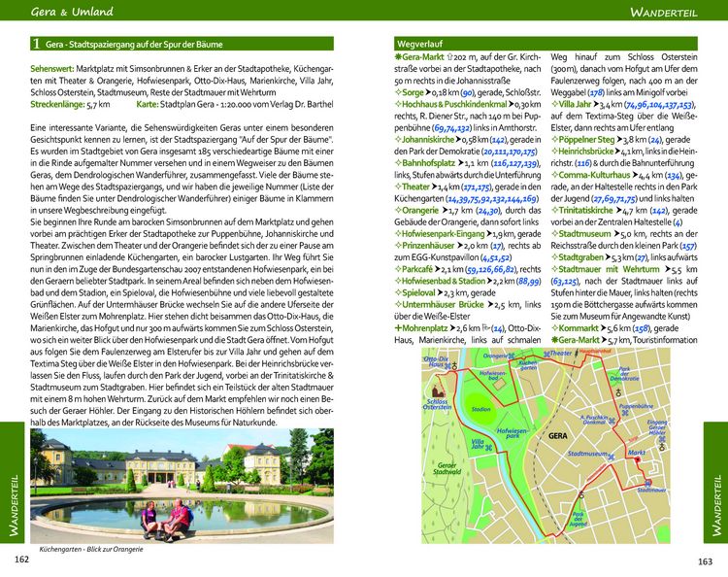Click the right Wanderteil side tab
Image resolution: width=728 pixels, height=577 pixels.
[x=715, y=482]
